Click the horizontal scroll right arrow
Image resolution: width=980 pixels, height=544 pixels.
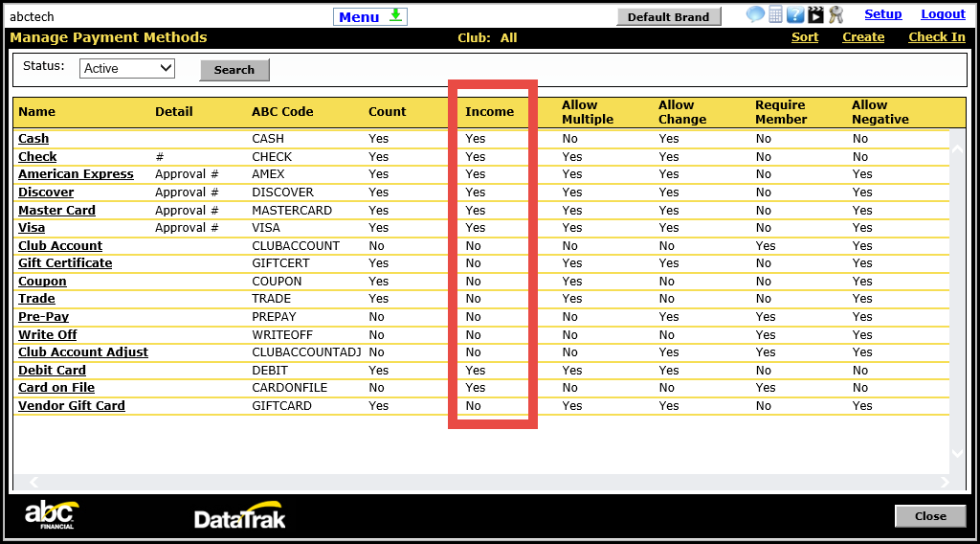945,482
